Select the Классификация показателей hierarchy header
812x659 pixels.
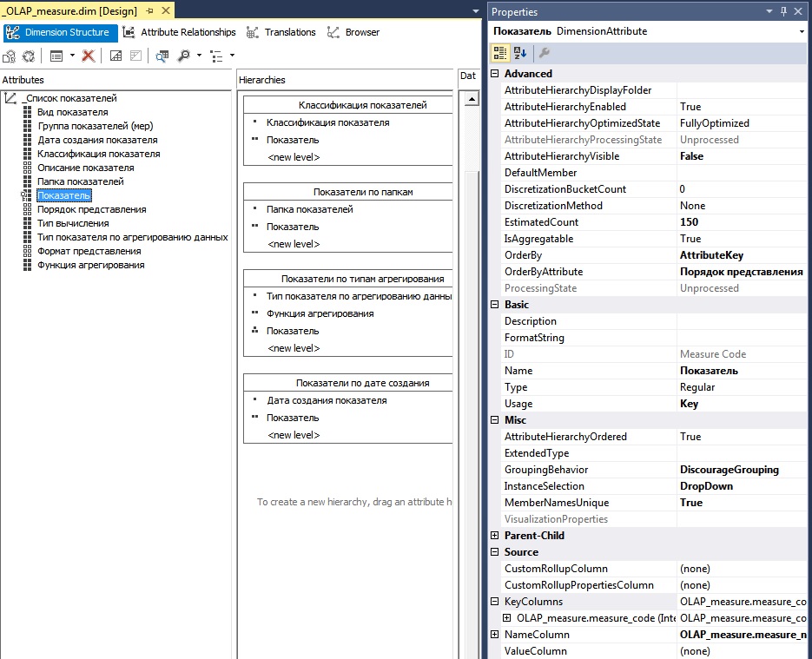(348, 105)
